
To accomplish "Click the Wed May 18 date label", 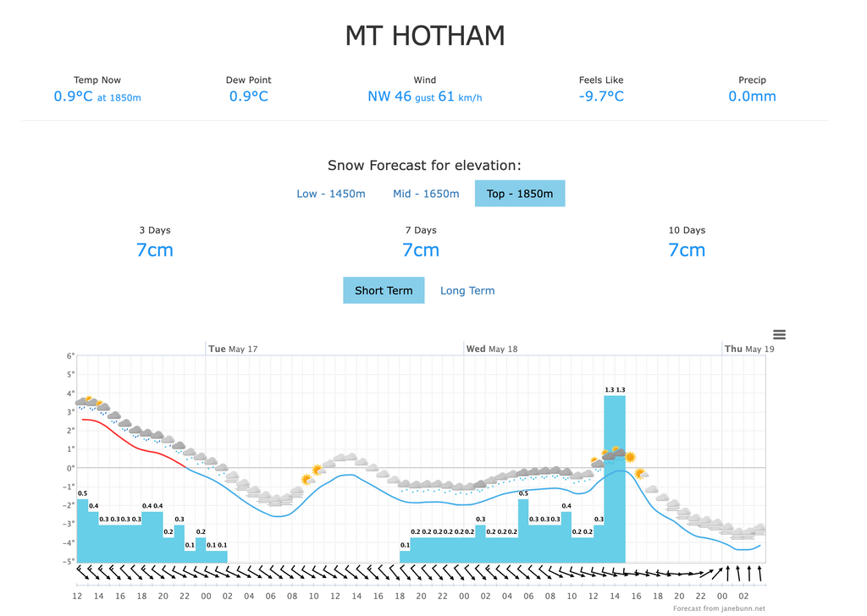I will point(492,349).
